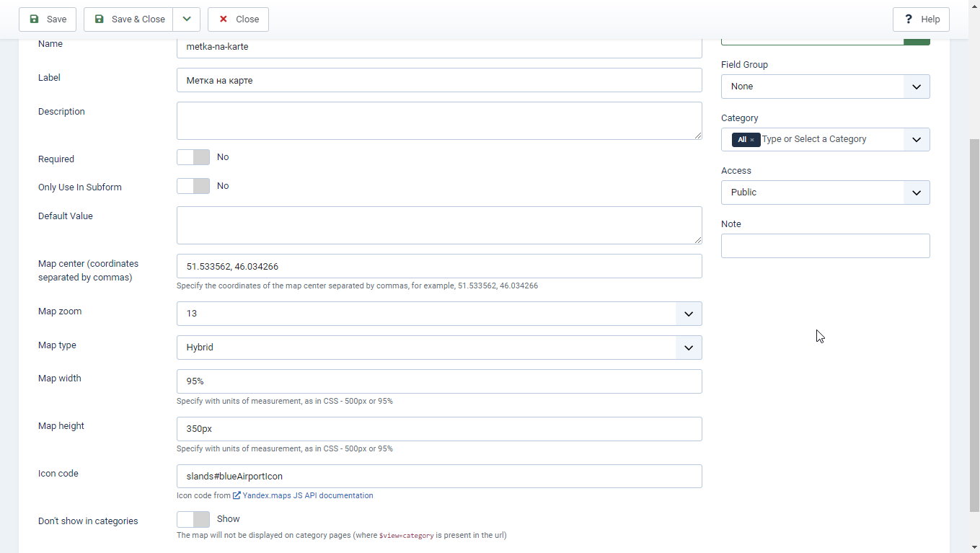Click the Map center coordinates field
The height and width of the screenshot is (553, 980).
[438, 266]
